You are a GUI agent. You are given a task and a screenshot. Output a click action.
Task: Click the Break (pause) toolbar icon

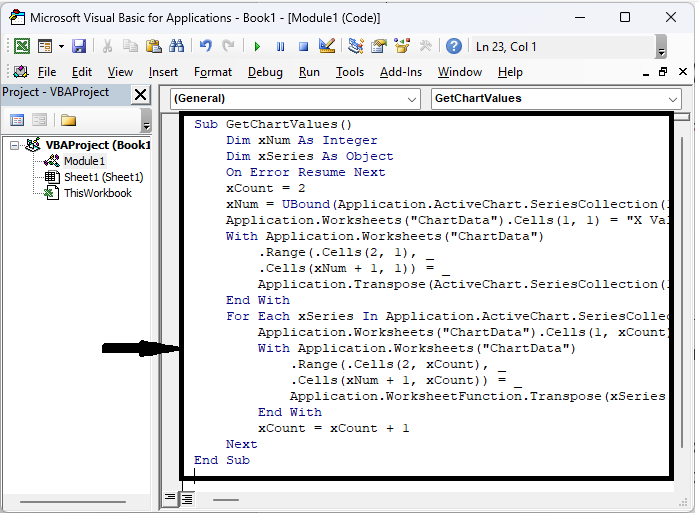click(279, 46)
